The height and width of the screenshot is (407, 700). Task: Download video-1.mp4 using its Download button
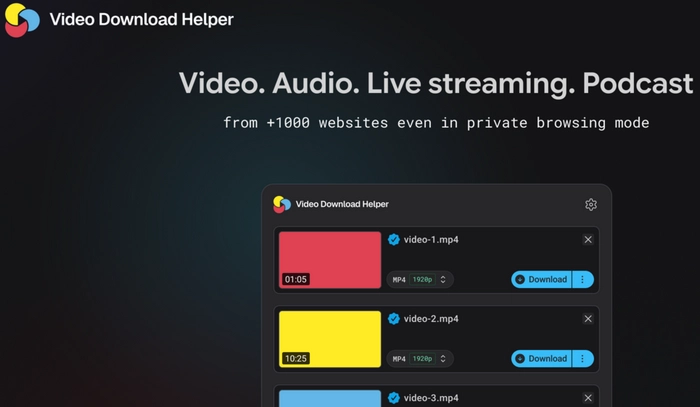point(541,279)
